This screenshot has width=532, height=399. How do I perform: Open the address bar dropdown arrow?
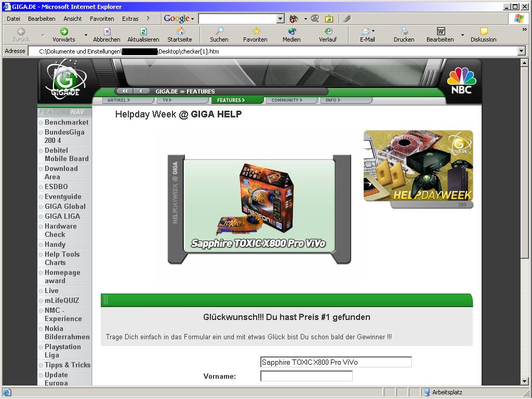point(522,51)
